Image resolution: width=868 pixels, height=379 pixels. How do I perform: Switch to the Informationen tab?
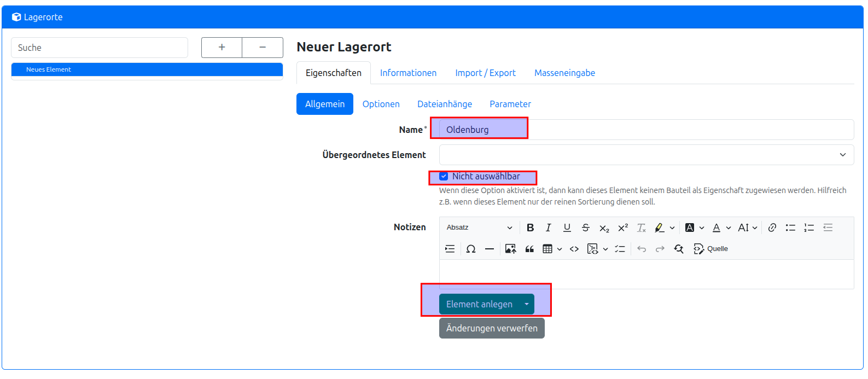click(x=408, y=73)
